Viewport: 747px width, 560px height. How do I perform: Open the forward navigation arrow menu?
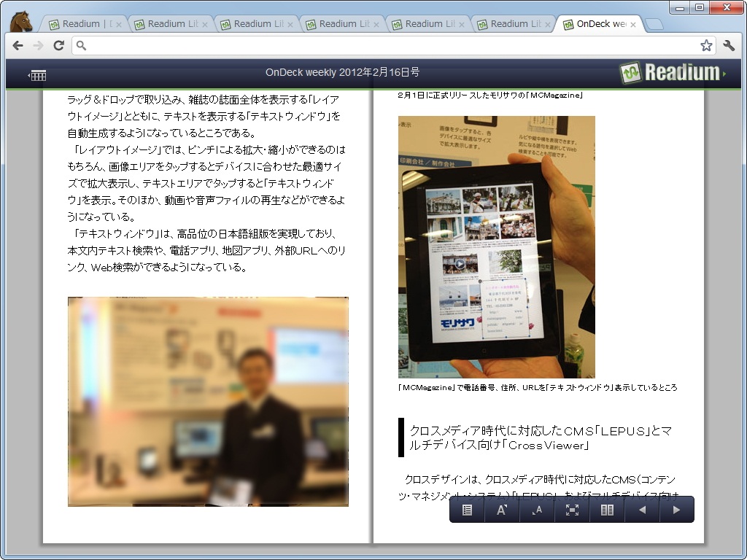coord(38,44)
